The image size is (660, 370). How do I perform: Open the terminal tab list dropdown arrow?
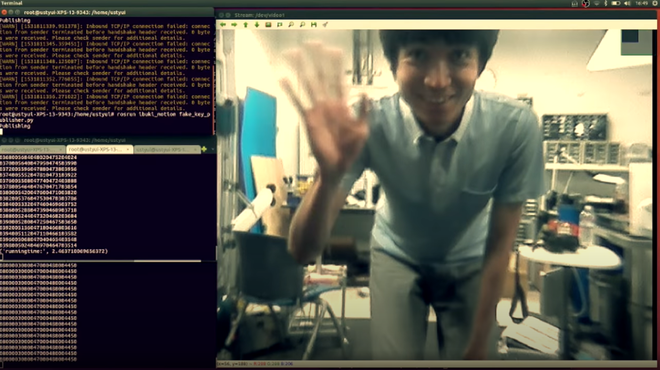213,149
